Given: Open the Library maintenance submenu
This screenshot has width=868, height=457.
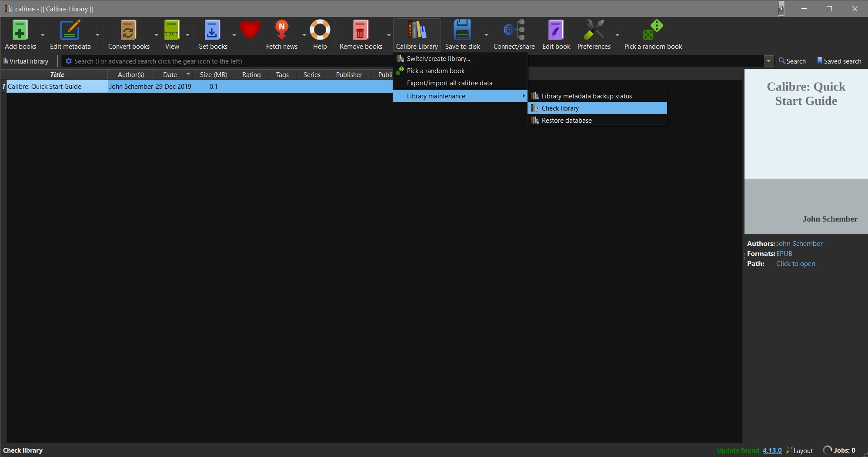Looking at the screenshot, I should [460, 96].
